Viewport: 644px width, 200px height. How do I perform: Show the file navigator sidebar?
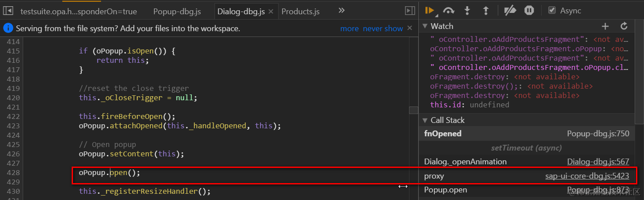click(x=8, y=11)
